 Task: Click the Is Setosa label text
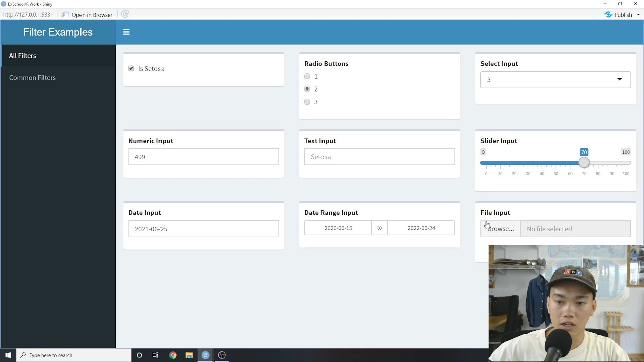(x=151, y=69)
